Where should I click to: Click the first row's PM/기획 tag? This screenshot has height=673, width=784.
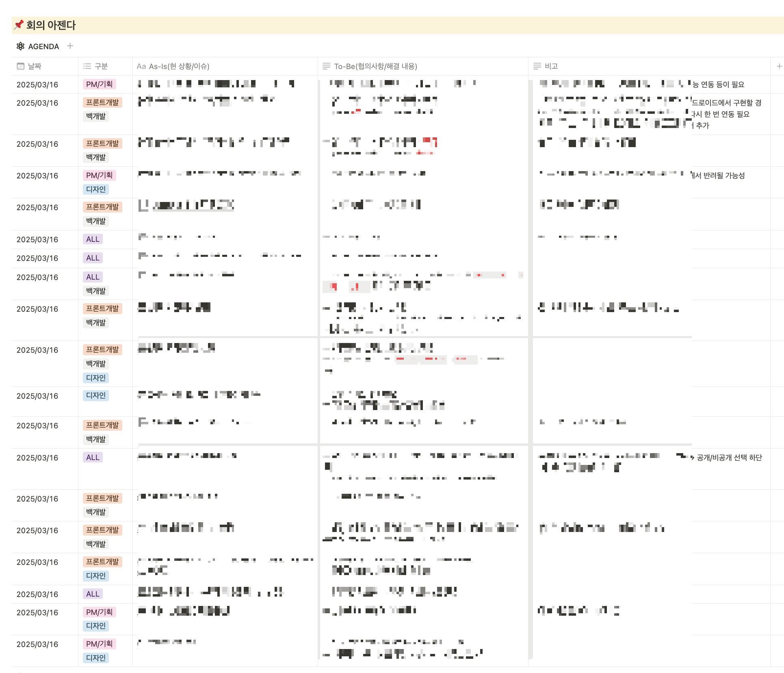tap(99, 85)
